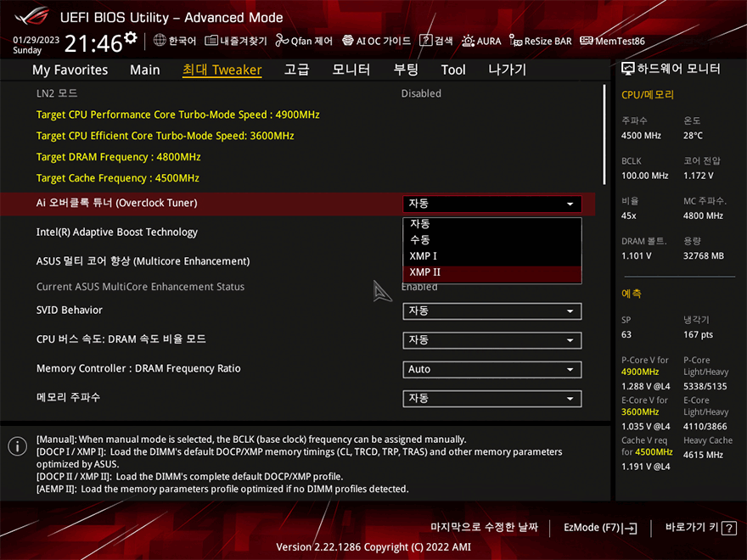Click the globe language icon
747x560 pixels.
(160, 41)
